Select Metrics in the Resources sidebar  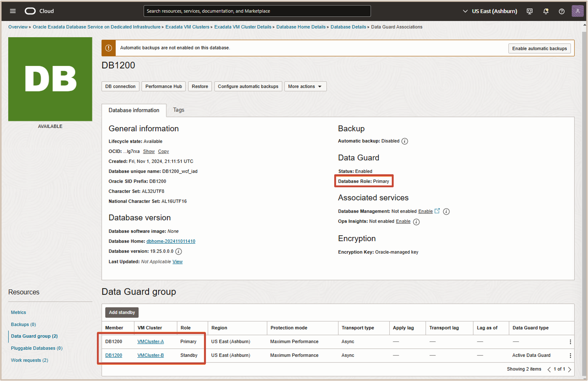tap(18, 312)
